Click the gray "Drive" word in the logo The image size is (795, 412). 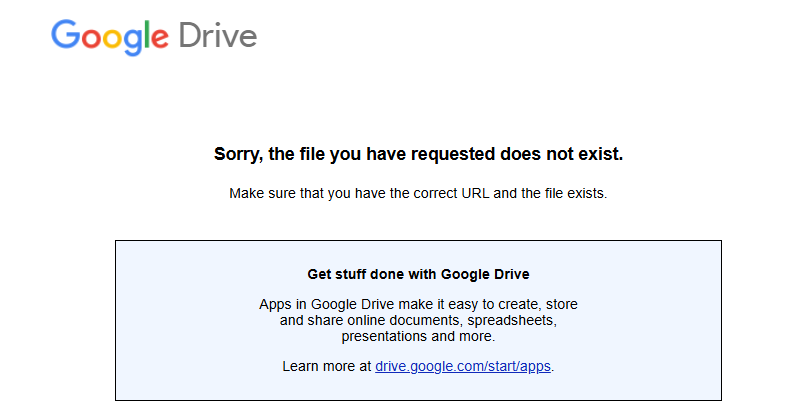(217, 36)
